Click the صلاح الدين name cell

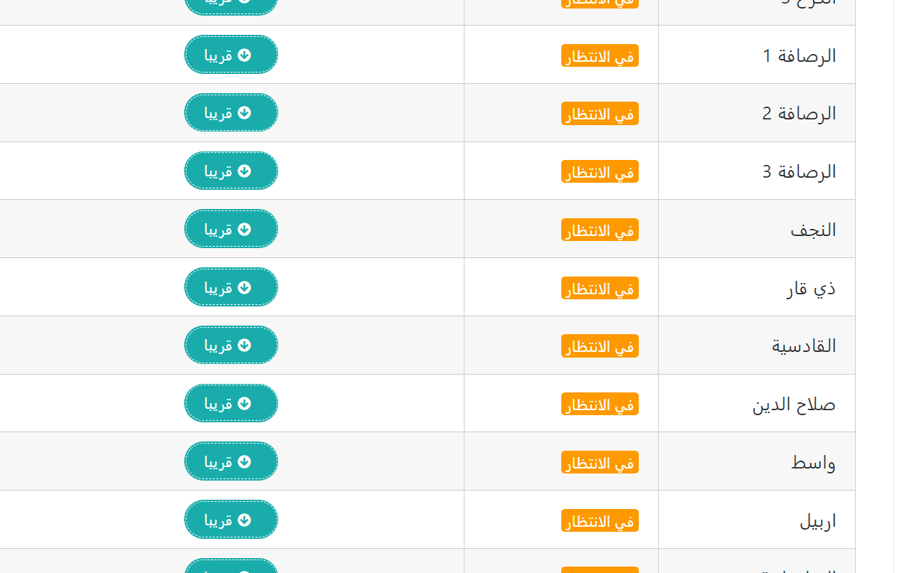coord(757,403)
